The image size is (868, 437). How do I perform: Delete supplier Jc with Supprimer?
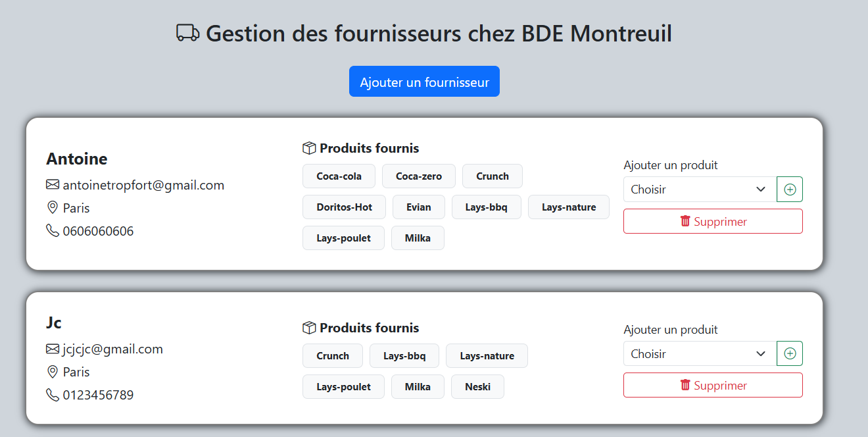[713, 385]
